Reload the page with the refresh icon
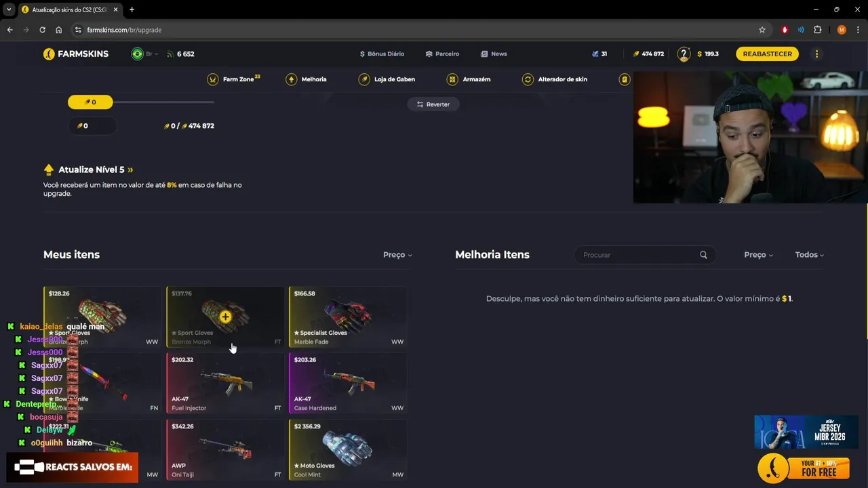This screenshot has width=868, height=488. click(x=42, y=30)
